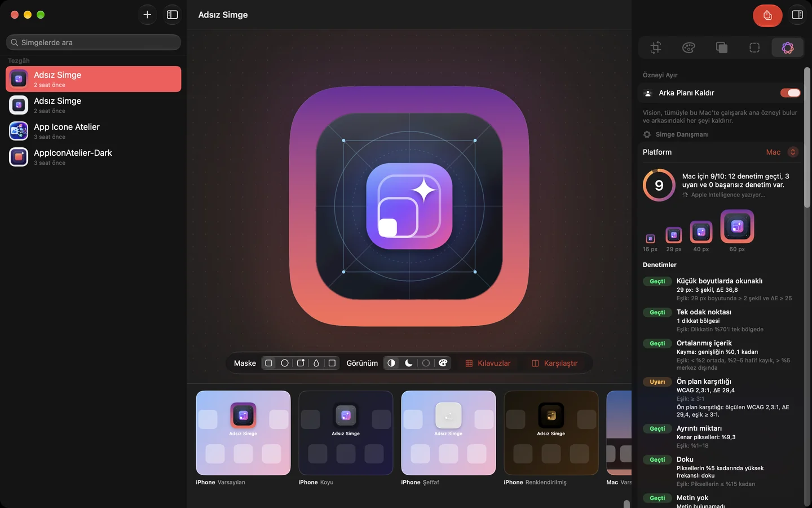Select the Apple Intelligence inspector tab
The height and width of the screenshot is (508, 812).
coord(788,47)
